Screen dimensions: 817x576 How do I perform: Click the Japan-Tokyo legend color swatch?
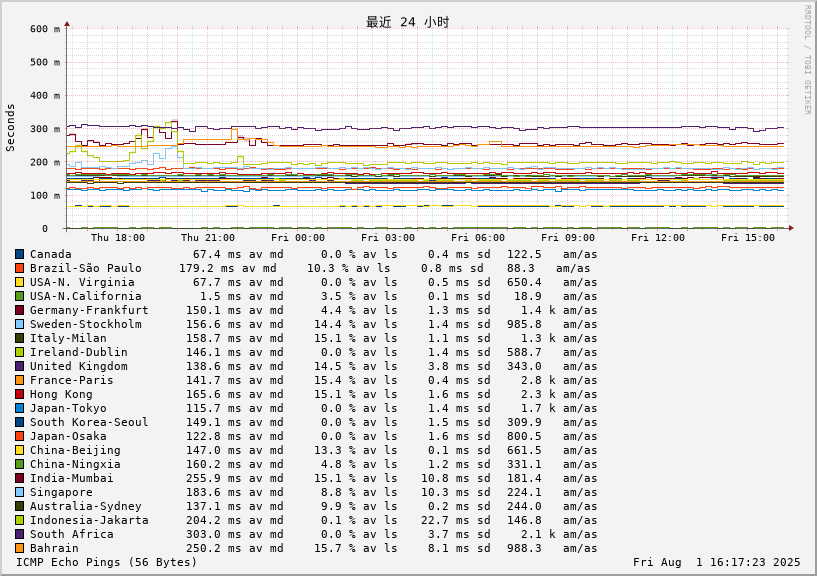[x=19, y=408]
